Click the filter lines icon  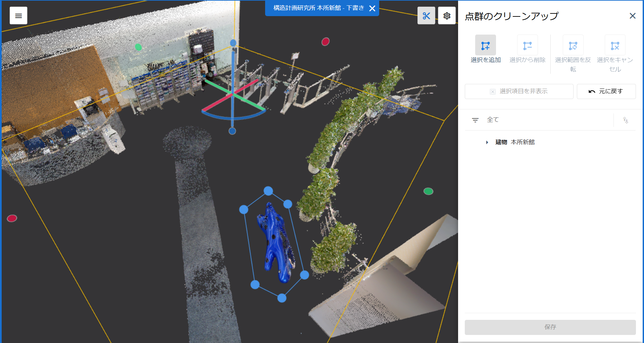pyautogui.click(x=475, y=120)
